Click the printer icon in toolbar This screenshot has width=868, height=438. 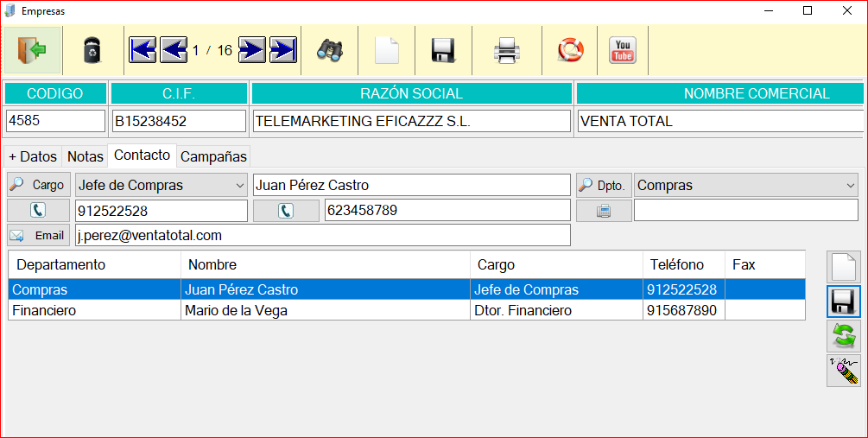(x=506, y=50)
